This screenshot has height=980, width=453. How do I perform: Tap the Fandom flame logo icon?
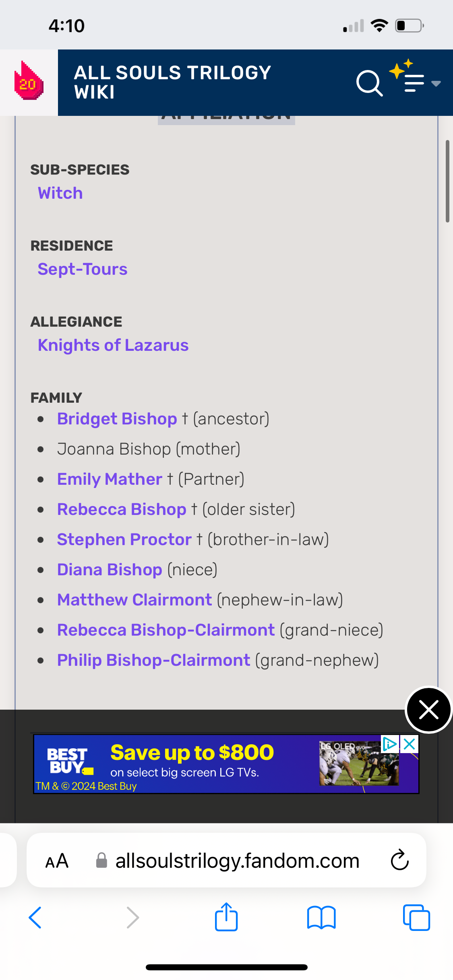click(x=29, y=82)
